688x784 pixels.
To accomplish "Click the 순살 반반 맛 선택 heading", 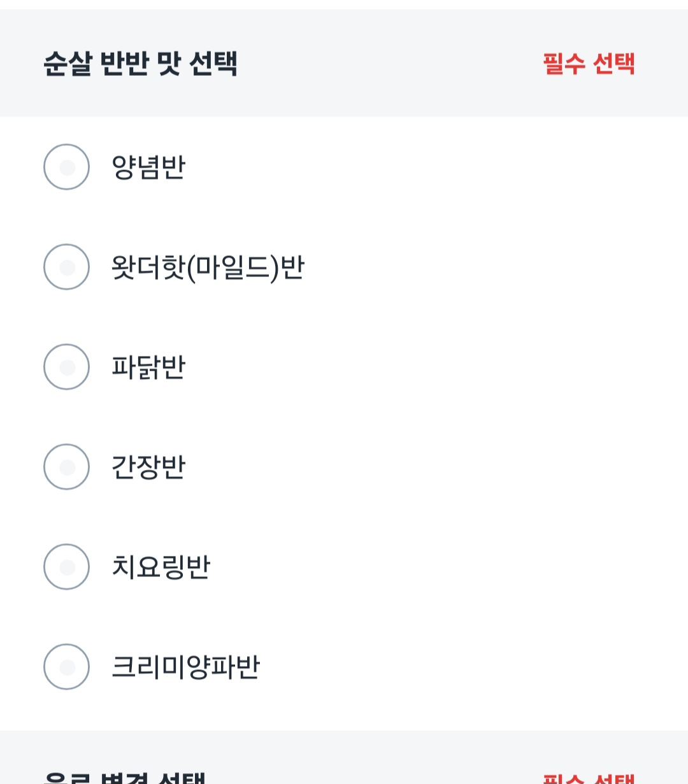I will pos(140,64).
